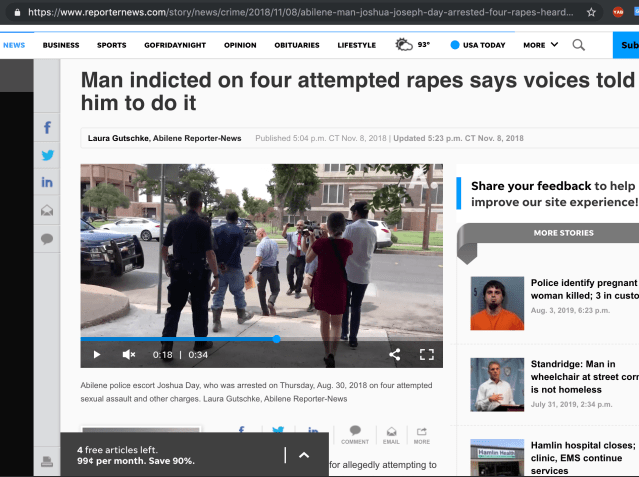Click Hamlin Health story thumbnail

[497, 457]
